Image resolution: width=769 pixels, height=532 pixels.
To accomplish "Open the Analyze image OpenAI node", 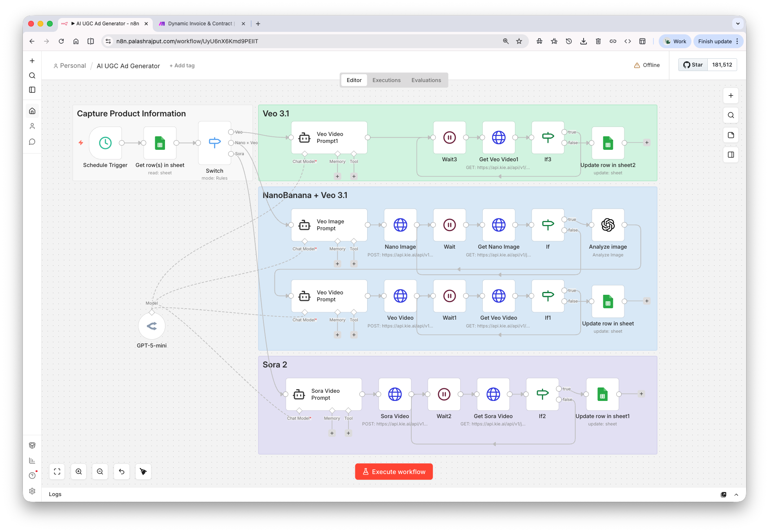I will 608,225.
